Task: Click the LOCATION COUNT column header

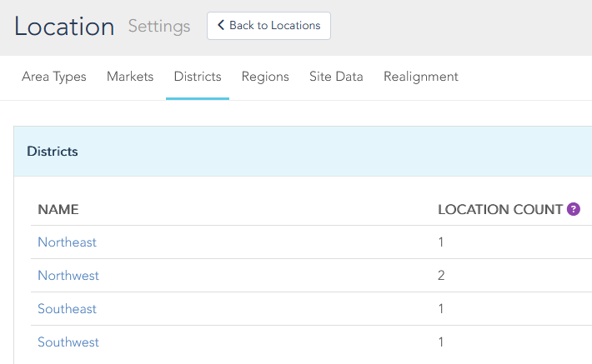Action: 500,209
